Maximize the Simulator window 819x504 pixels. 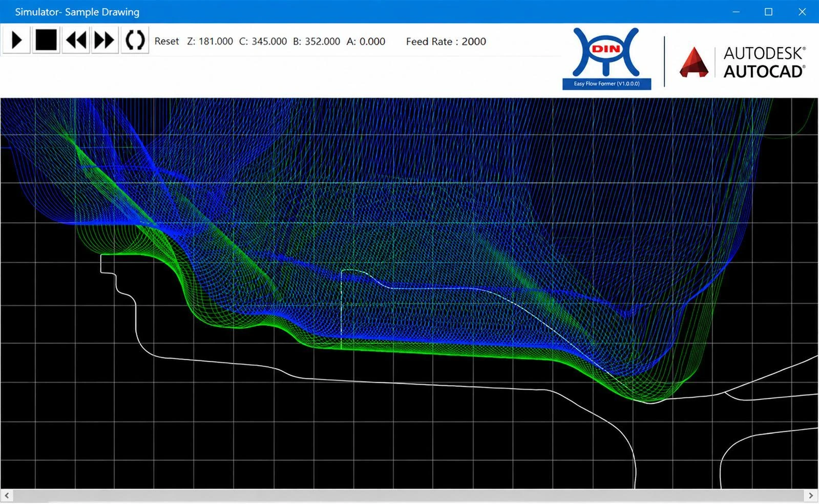pos(768,11)
